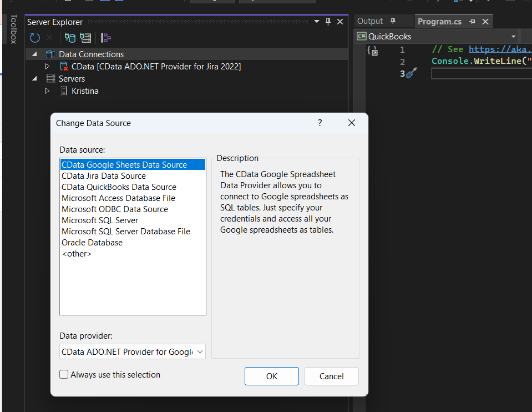Click the purple services toolbar icon
The width and height of the screenshot is (532, 412).
pyautogui.click(x=106, y=38)
